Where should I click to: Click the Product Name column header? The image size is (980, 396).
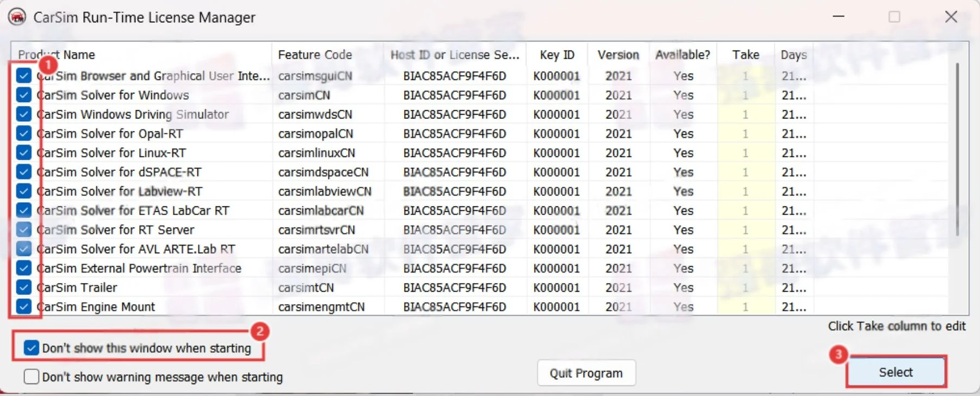141,54
